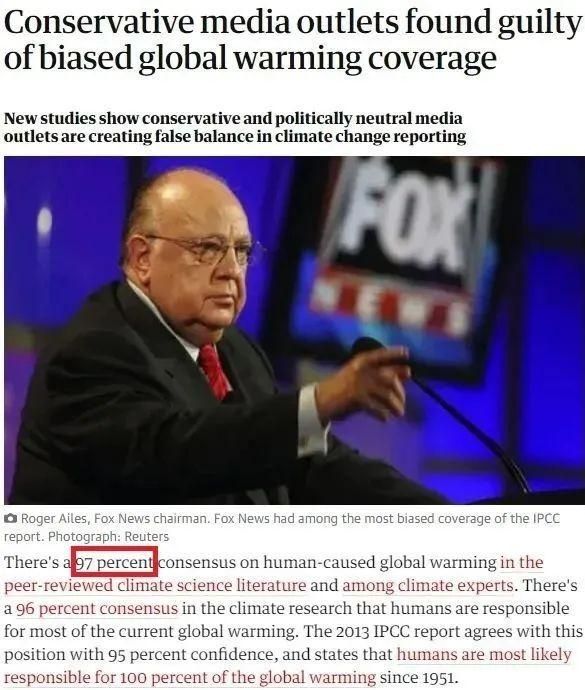Screen dimensions: 585x690
Task: Click the article headline about conservative media outlets
Action: [x=292, y=40]
